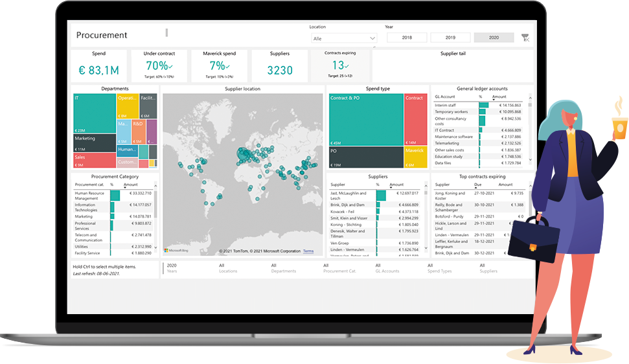Open the map Terms link

click(308, 251)
